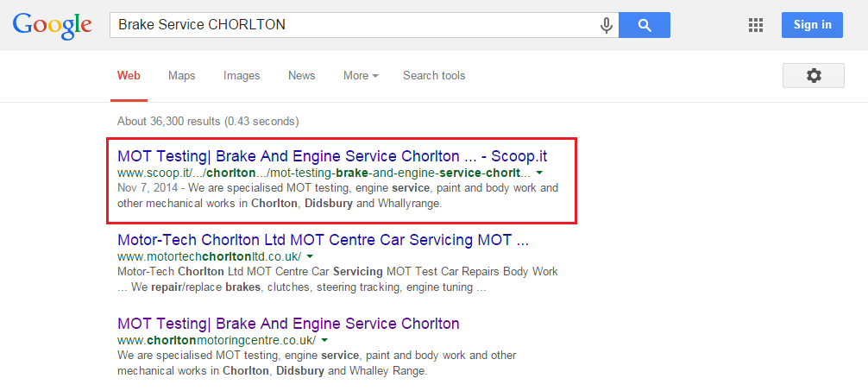Click the scoop.it green URL text
The width and height of the screenshot is (868, 391).
pos(324,173)
